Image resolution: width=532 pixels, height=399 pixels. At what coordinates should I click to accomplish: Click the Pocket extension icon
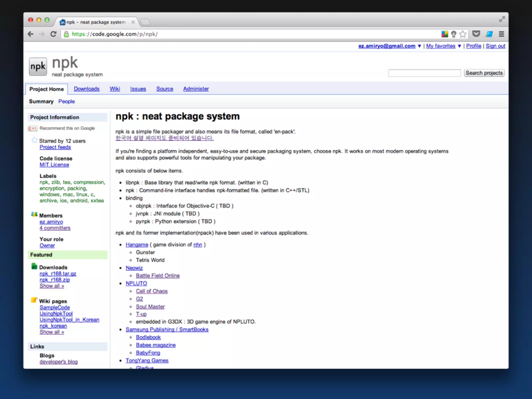point(476,34)
